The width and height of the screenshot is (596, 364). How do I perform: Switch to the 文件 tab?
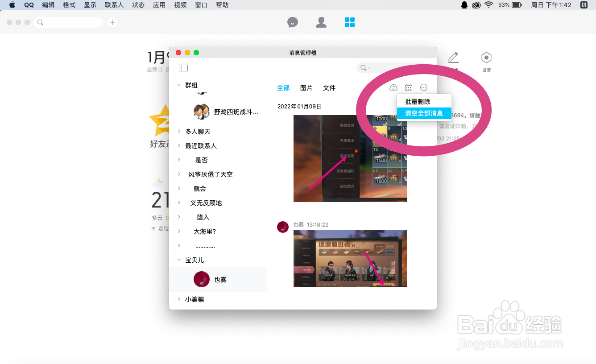point(329,88)
